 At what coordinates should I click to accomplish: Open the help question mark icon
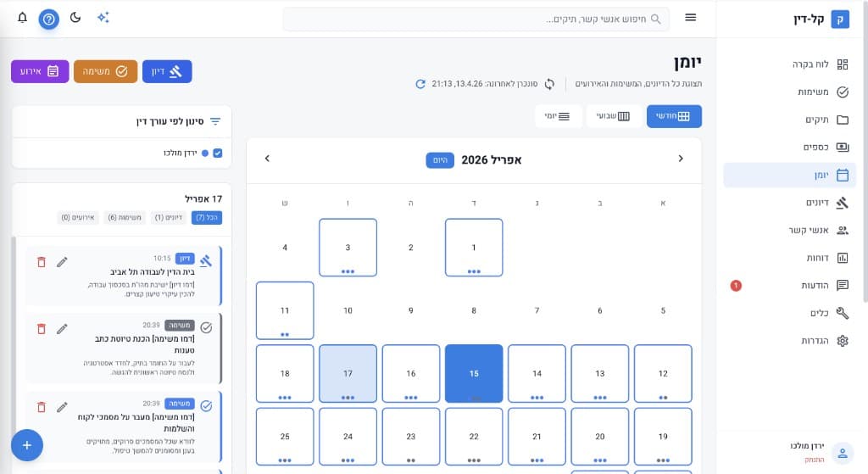(x=49, y=18)
